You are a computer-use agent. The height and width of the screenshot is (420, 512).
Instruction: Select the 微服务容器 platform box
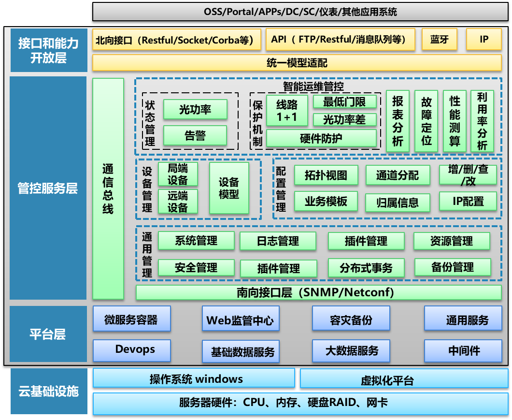(131, 319)
